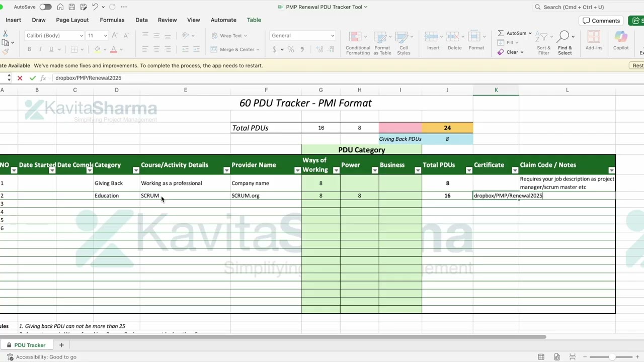644x362 pixels.
Task: Switch to the Formulas tab
Action: (x=112, y=20)
